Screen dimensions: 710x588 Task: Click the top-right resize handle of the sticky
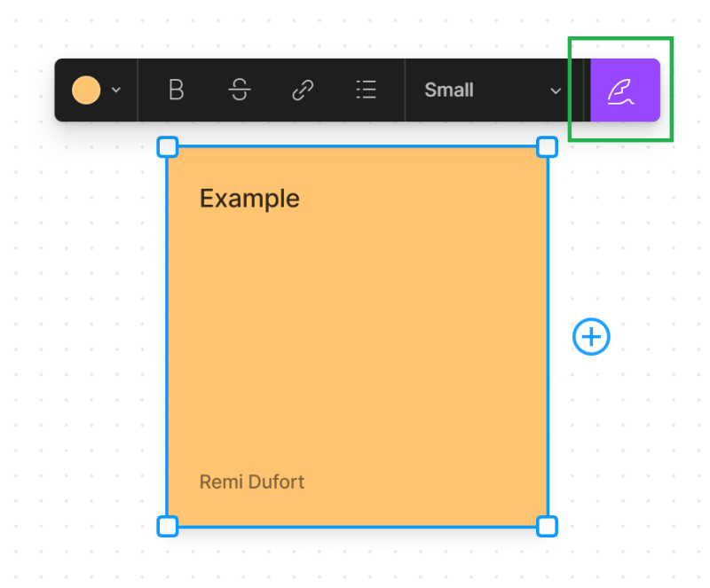pos(547,147)
